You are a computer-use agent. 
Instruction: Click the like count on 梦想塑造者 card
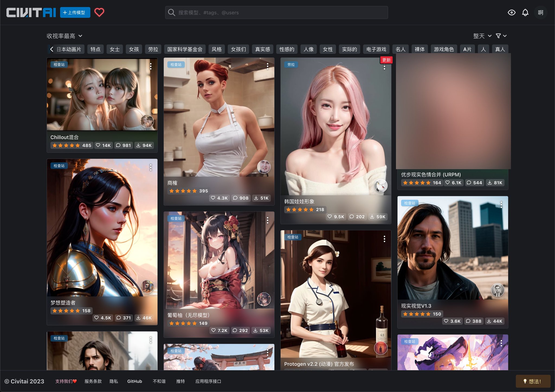pyautogui.click(x=103, y=318)
